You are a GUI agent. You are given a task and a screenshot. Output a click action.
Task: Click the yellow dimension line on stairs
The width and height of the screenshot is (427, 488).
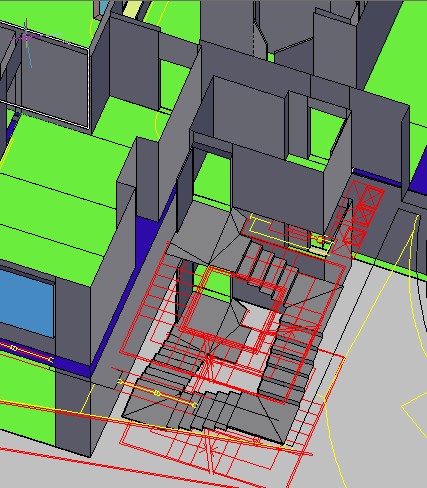click(x=157, y=393)
